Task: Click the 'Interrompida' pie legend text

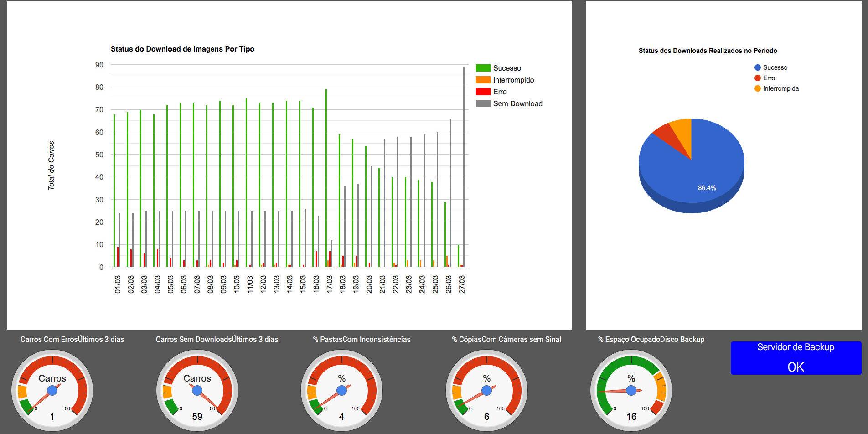Action: [780, 88]
